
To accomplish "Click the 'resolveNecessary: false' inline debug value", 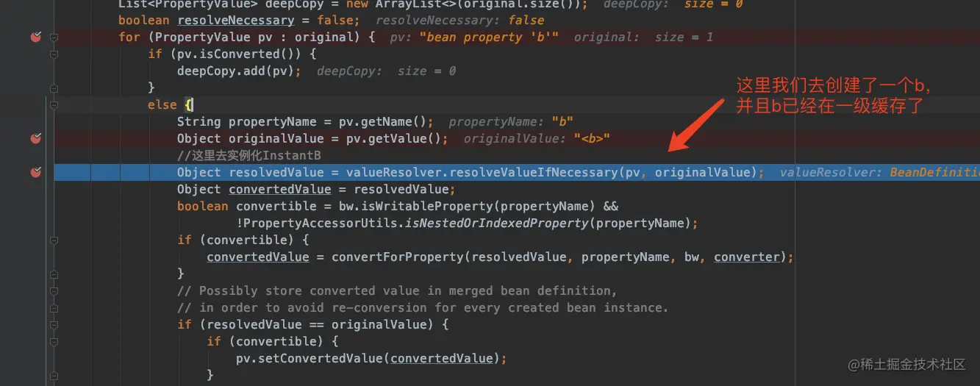I will (x=460, y=20).
